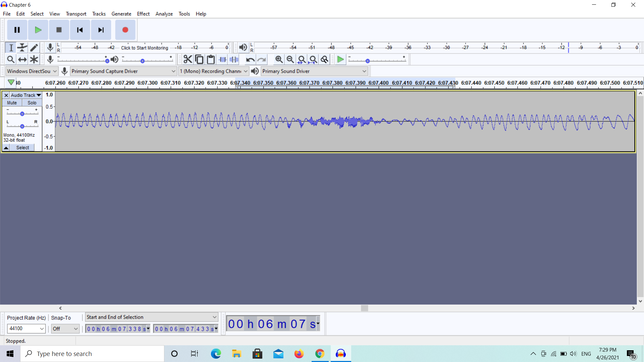Play at speed with small green arrow
Viewport: 644px width, 362px height.
click(x=340, y=59)
